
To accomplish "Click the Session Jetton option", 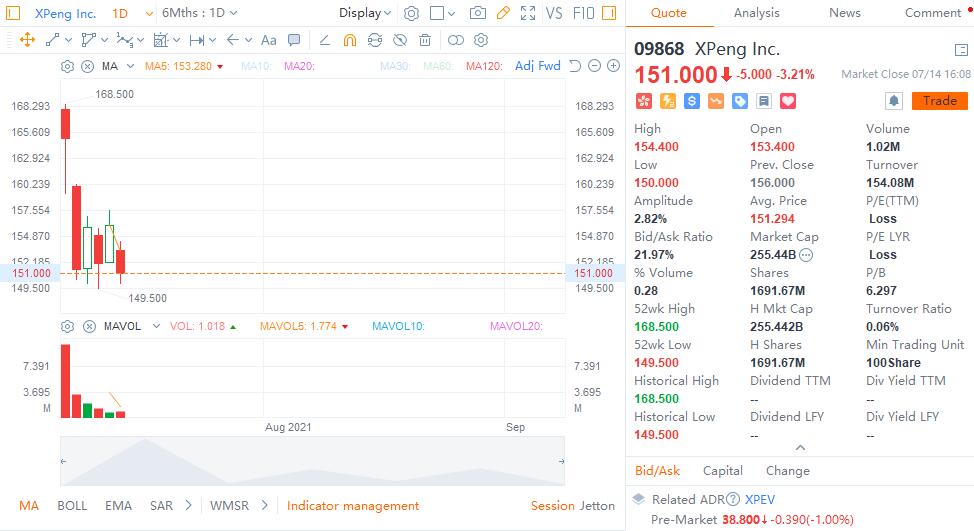I will pyautogui.click(x=572, y=506).
